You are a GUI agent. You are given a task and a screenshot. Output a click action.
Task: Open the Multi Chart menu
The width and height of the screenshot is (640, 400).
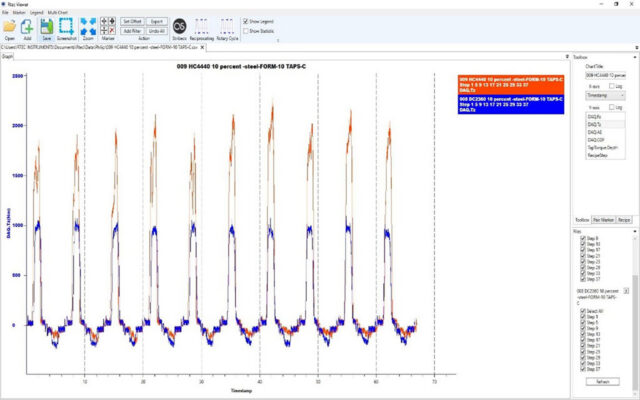click(x=58, y=13)
